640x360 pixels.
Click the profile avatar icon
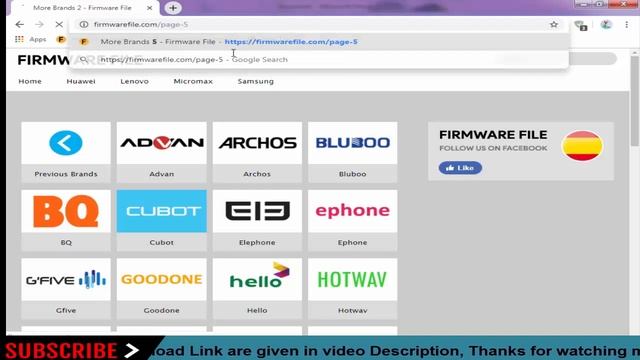tap(606, 25)
